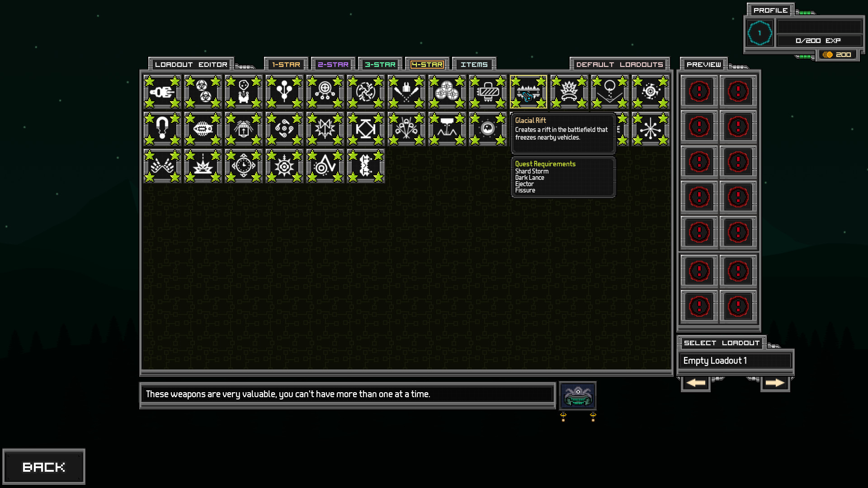
Task: Select the spaceship cannon weapon icon
Action: [x=162, y=92]
